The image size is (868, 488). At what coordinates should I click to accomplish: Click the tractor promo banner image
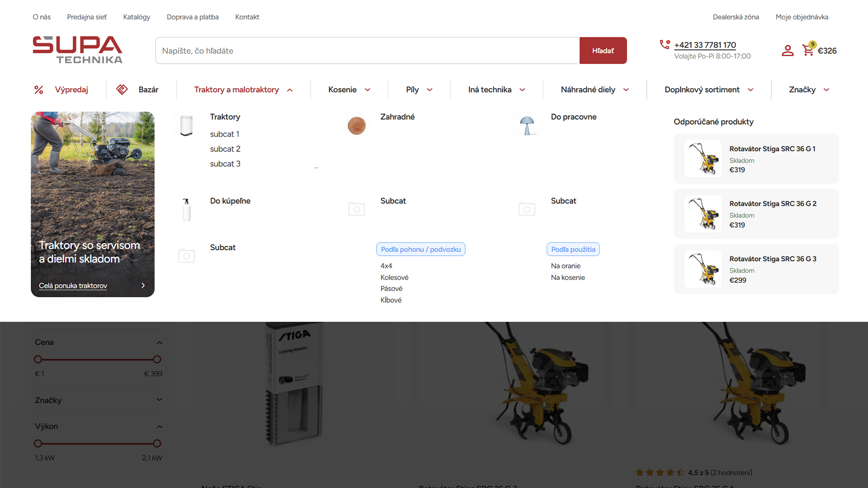pyautogui.click(x=93, y=204)
